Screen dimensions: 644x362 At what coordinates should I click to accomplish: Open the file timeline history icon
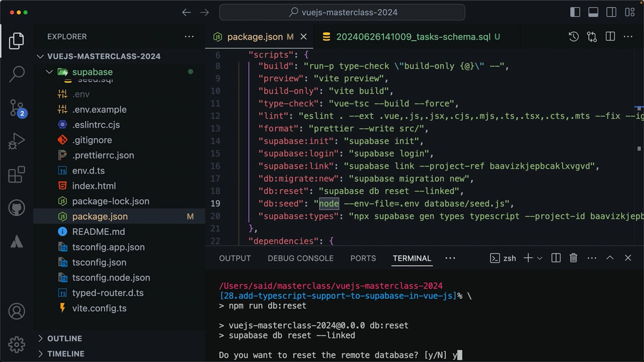pyautogui.click(x=574, y=37)
